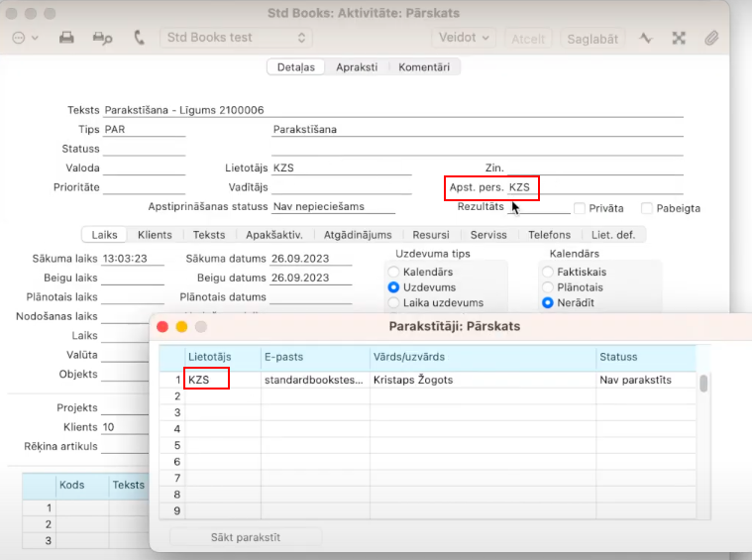Click the Parakstītāji list scrollbar
This screenshot has width=752, height=560.
[x=703, y=384]
